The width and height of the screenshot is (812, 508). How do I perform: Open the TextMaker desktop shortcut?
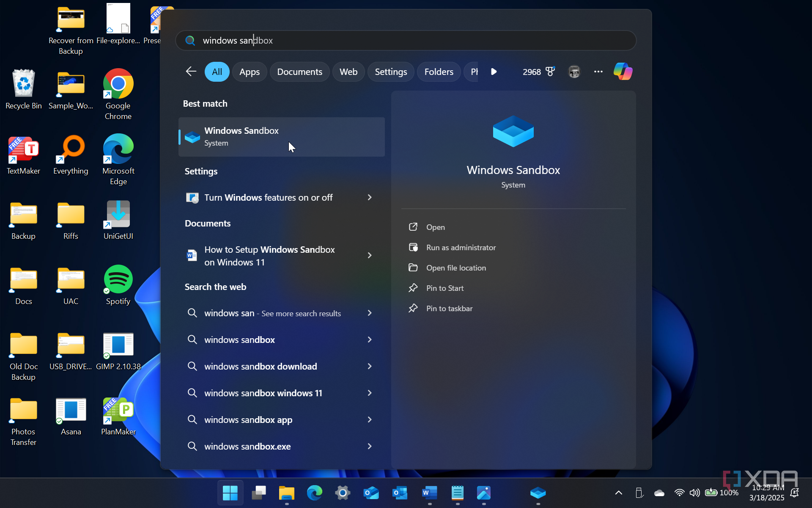24,155
